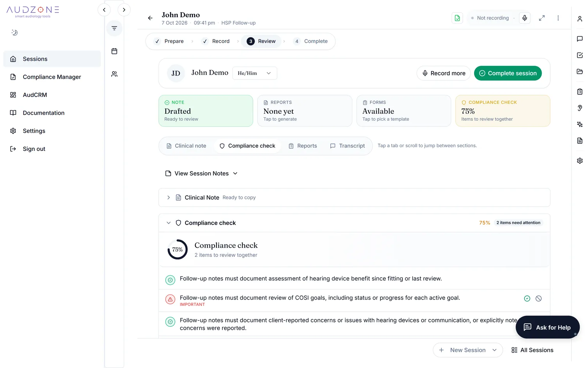The height and width of the screenshot is (368, 588).
Task: Toggle the microphone recording button
Action: pos(524,18)
